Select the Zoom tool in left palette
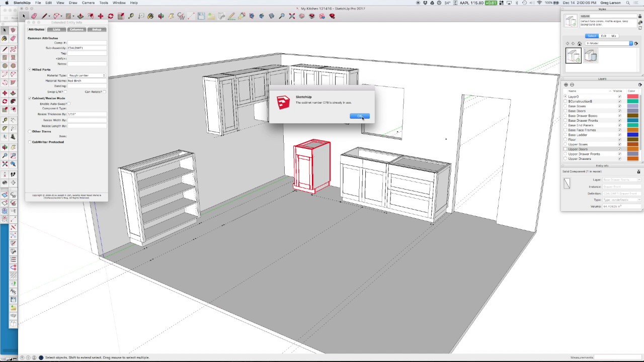The width and height of the screenshot is (644, 362). click(5, 155)
